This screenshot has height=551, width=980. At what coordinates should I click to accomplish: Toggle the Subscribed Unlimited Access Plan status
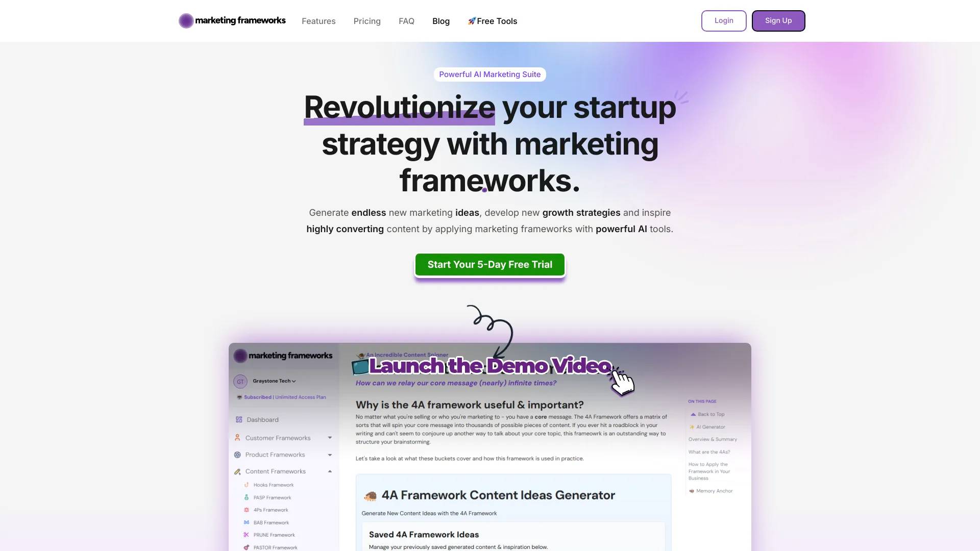coord(280,397)
